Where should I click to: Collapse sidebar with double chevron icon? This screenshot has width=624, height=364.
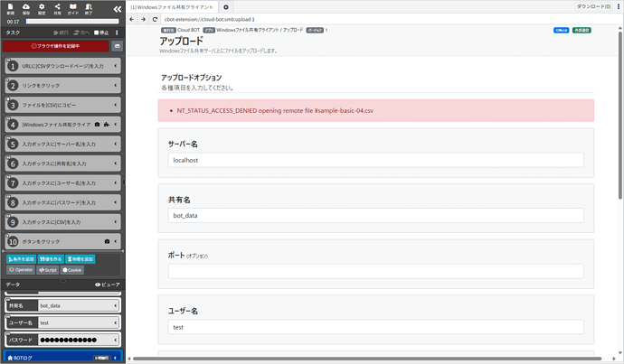(x=117, y=9)
